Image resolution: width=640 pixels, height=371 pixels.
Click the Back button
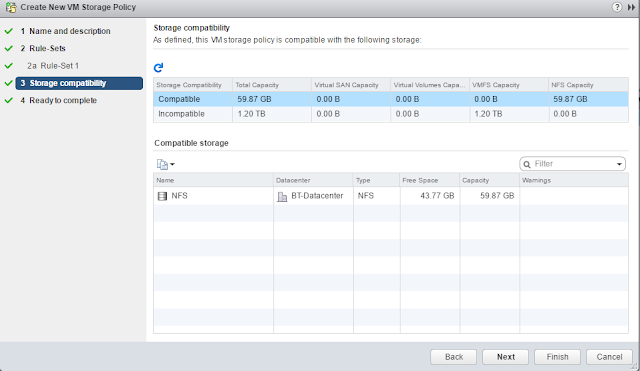(453, 357)
